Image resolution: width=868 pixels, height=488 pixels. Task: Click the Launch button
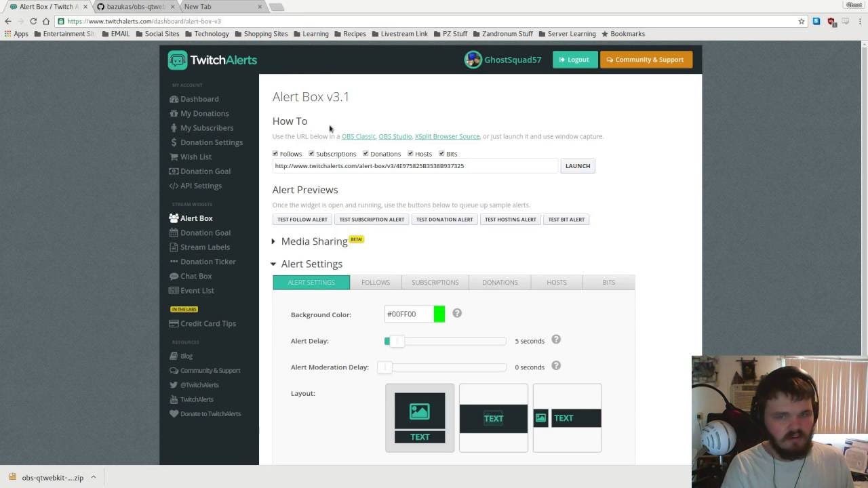pyautogui.click(x=578, y=166)
